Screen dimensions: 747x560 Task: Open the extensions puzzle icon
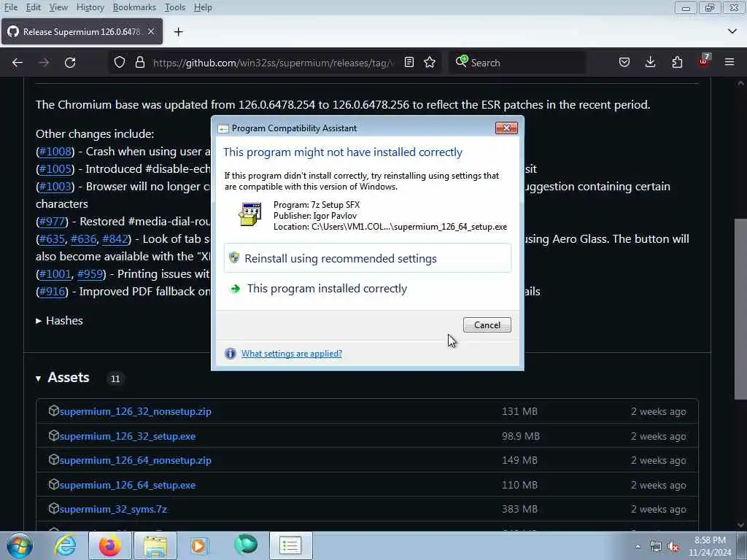[677, 63]
